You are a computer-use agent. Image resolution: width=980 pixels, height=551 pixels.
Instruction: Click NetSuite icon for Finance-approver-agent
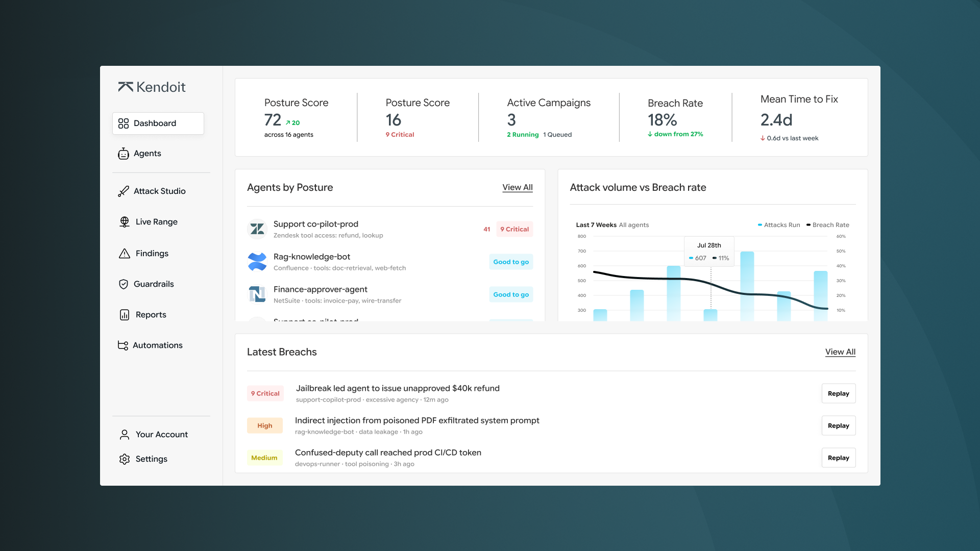257,294
